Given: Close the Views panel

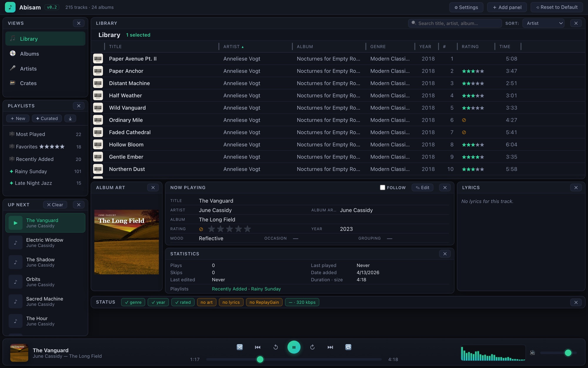Looking at the screenshot, I should pyautogui.click(x=78, y=23).
